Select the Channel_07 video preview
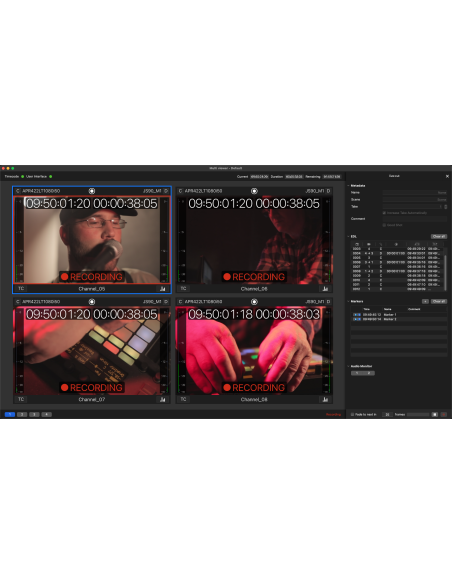 pos(92,350)
